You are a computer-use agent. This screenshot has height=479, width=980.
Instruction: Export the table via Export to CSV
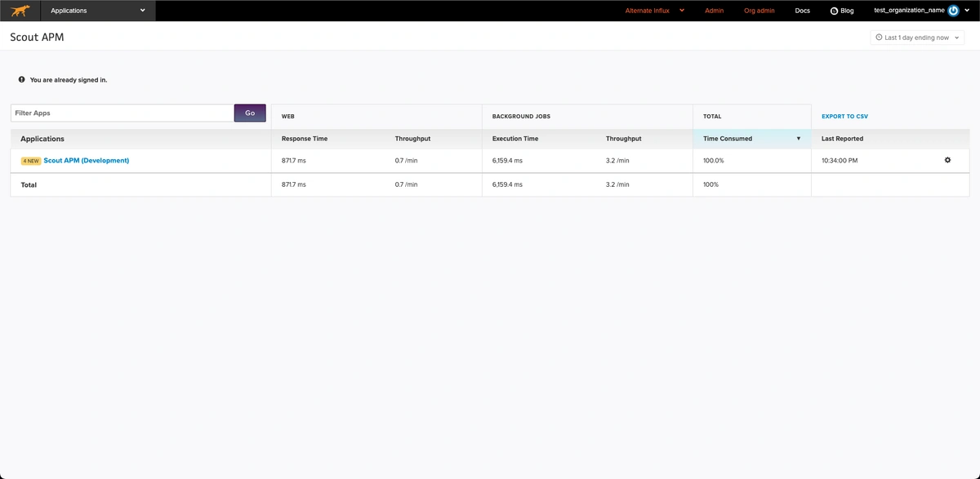[x=844, y=117]
